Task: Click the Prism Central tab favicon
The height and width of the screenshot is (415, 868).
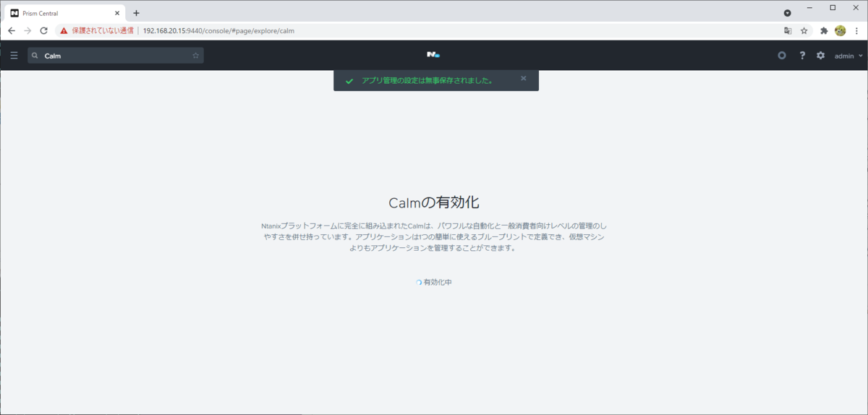Action: pos(14,13)
